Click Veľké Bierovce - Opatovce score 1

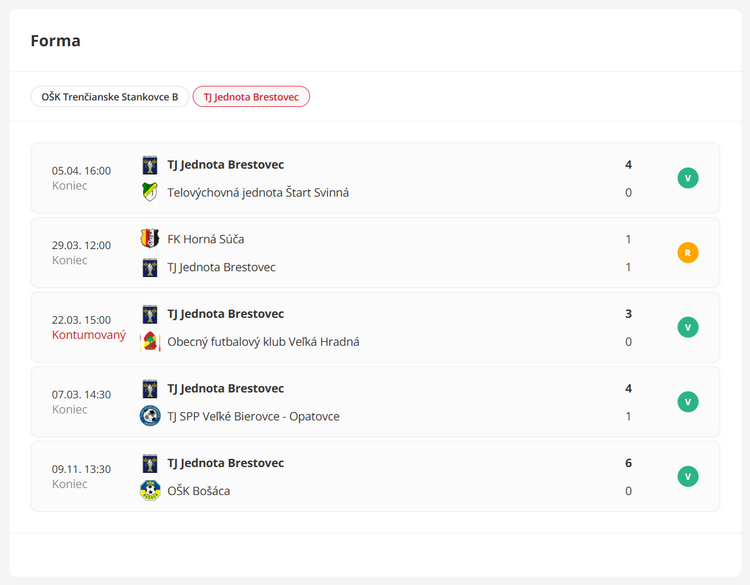click(629, 416)
